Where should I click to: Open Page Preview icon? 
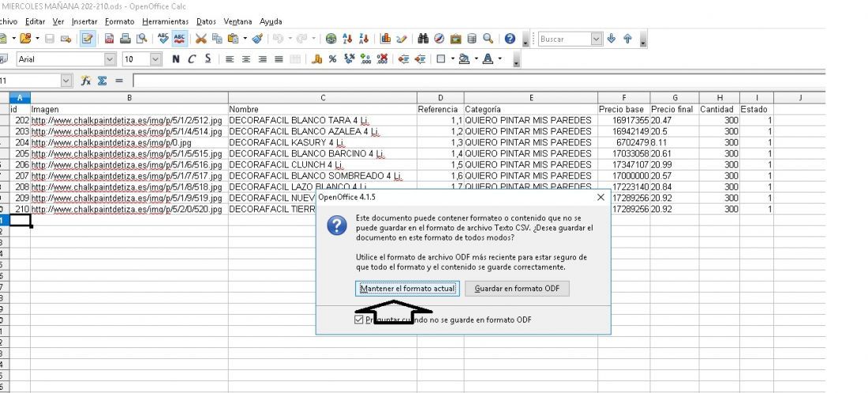(142, 39)
